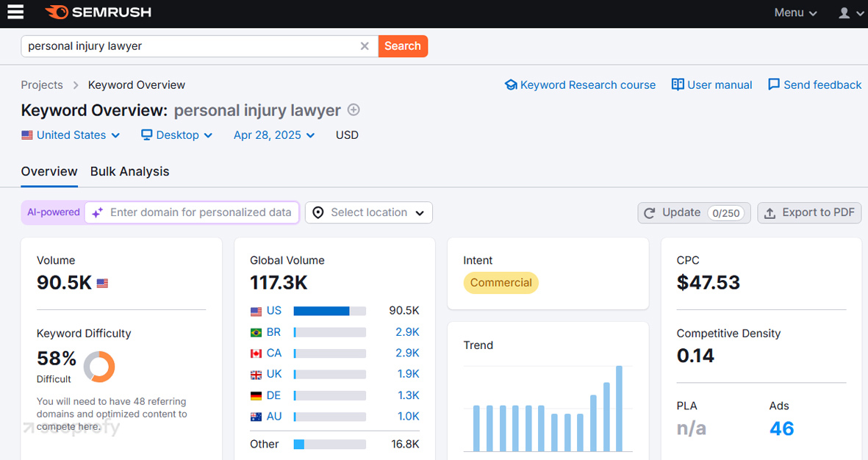Click the AI sparkle icon in domain field
The width and height of the screenshot is (868, 460).
coord(98,212)
